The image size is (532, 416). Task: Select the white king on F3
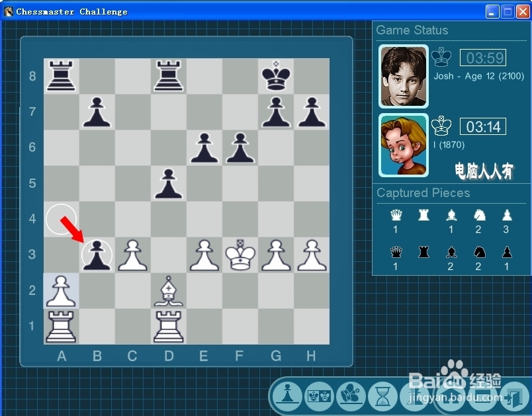pyautogui.click(x=241, y=255)
